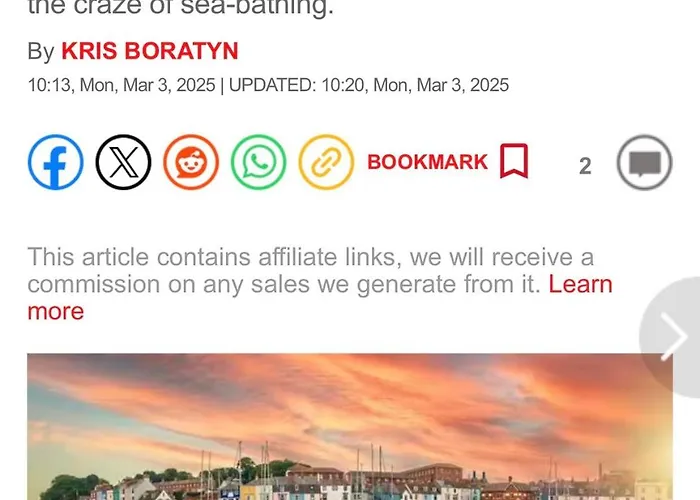Open the harbour sunset article photo

(350, 427)
